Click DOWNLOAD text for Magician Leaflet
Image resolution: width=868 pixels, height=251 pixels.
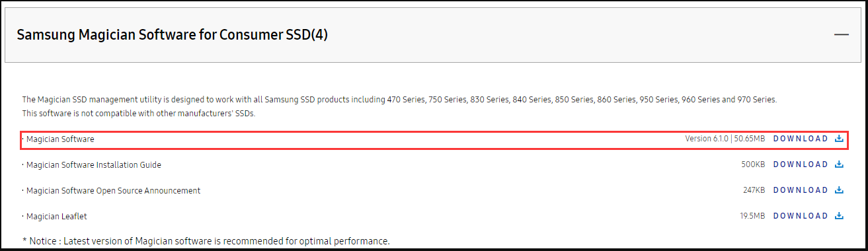801,216
